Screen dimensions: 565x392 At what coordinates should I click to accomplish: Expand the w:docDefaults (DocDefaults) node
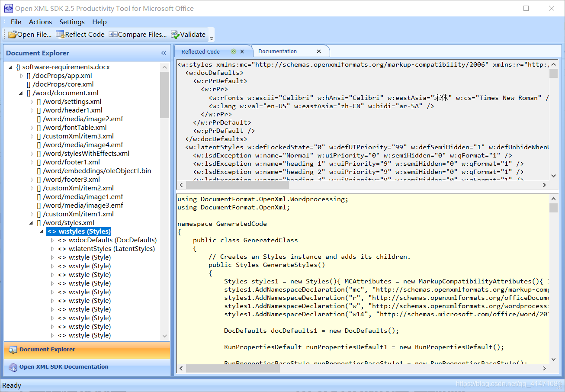click(53, 240)
